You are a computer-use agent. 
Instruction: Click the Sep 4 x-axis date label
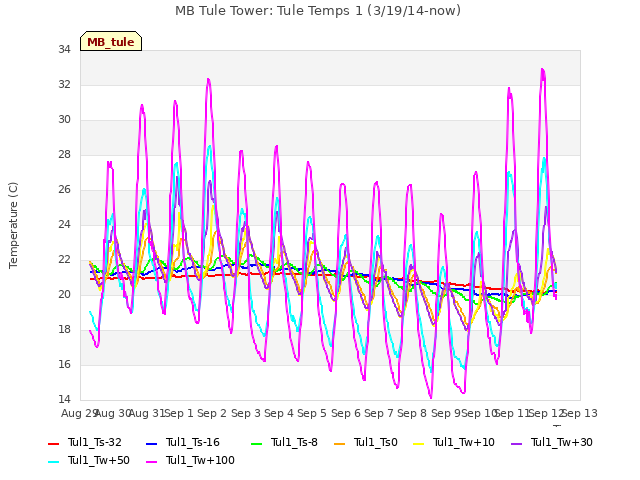click(x=279, y=413)
